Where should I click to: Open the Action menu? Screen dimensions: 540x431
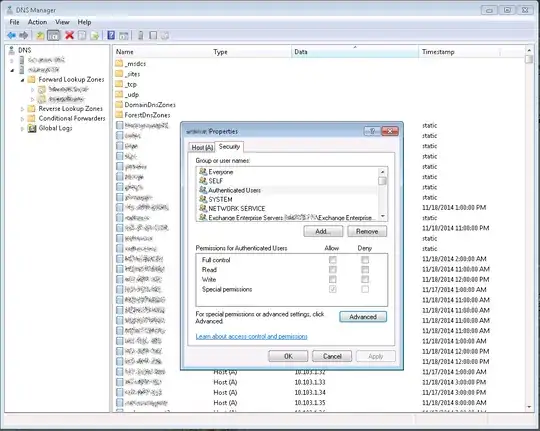pos(37,22)
